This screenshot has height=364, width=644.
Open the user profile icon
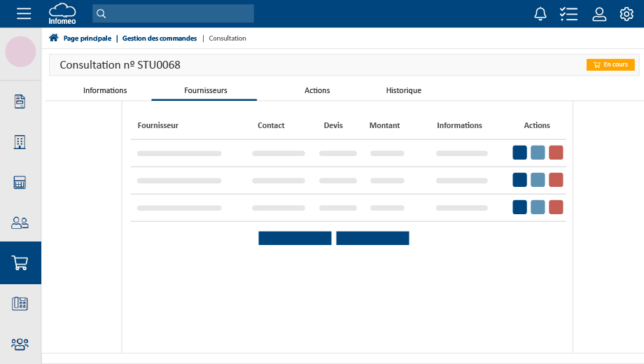tap(599, 14)
